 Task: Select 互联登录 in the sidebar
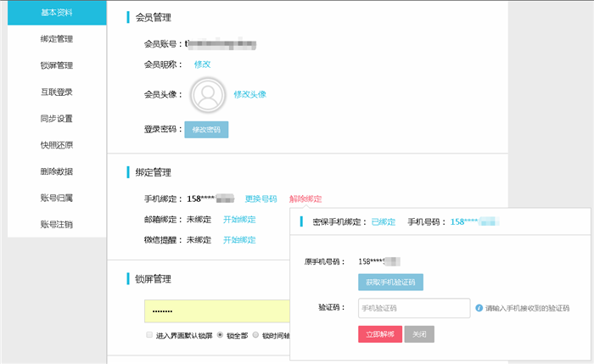coord(57,92)
